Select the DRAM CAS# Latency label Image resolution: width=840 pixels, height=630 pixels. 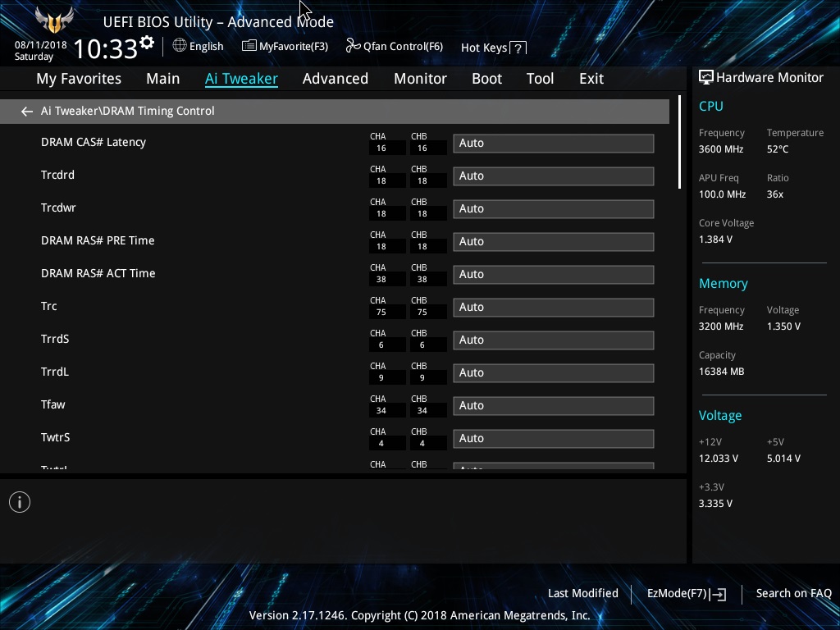coord(94,142)
